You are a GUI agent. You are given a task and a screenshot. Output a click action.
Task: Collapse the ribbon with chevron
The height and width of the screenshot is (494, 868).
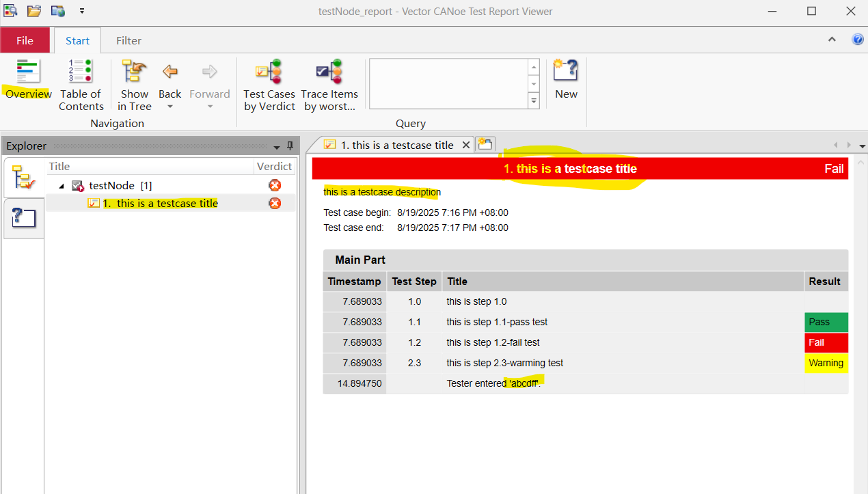(x=832, y=40)
